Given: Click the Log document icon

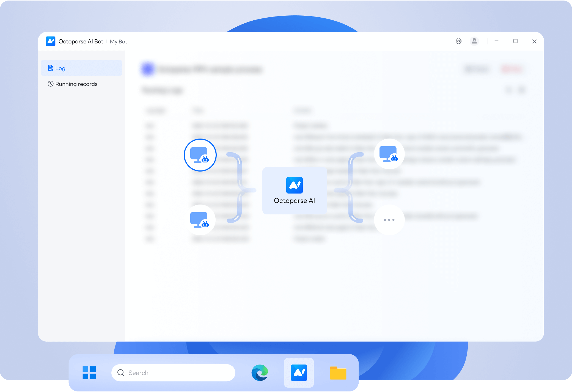Looking at the screenshot, I should point(51,68).
